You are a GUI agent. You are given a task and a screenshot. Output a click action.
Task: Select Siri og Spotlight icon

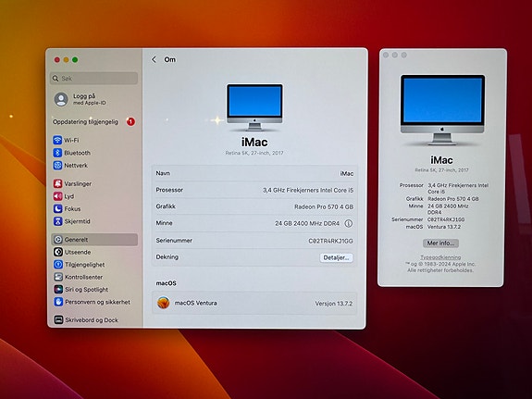pyautogui.click(x=58, y=290)
